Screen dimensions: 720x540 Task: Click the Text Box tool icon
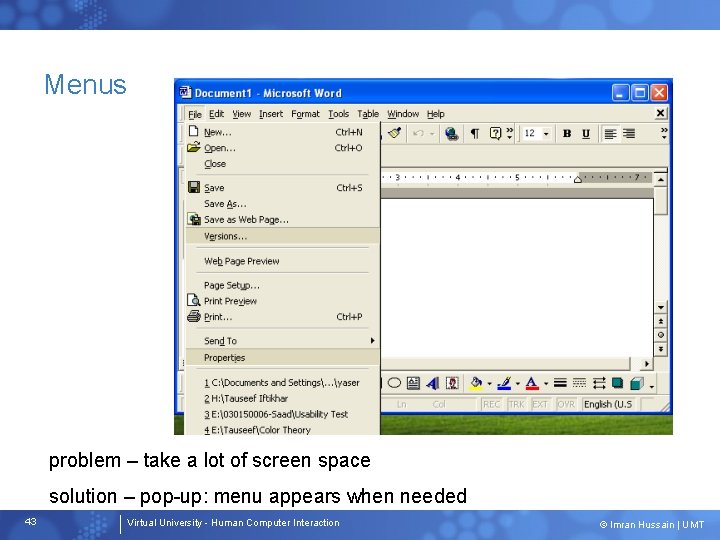click(x=413, y=383)
